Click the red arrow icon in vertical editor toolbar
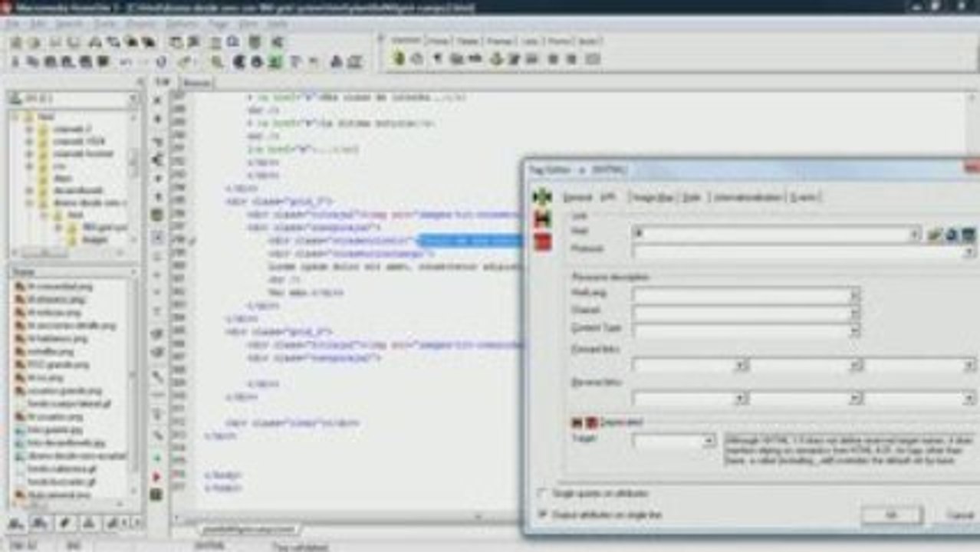This screenshot has height=552, width=980. [x=157, y=476]
